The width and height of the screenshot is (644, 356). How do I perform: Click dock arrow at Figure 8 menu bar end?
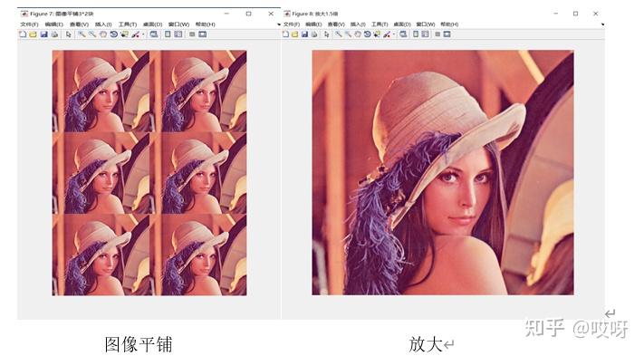602,24
